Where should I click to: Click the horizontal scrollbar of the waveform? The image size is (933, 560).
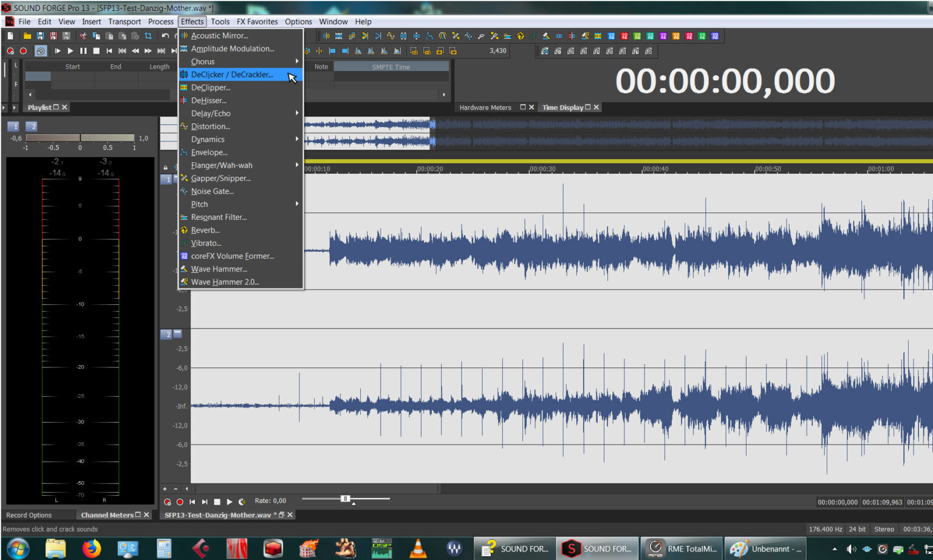[x=316, y=488]
